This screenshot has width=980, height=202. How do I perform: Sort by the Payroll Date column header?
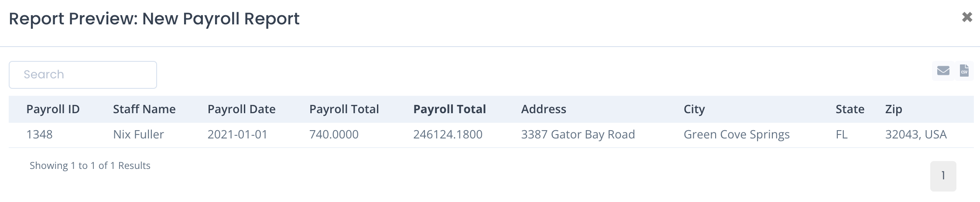tap(241, 109)
